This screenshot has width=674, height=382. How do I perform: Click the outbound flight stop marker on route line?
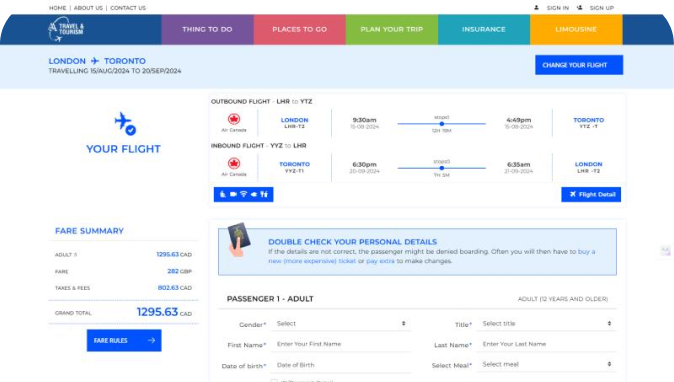point(441,124)
